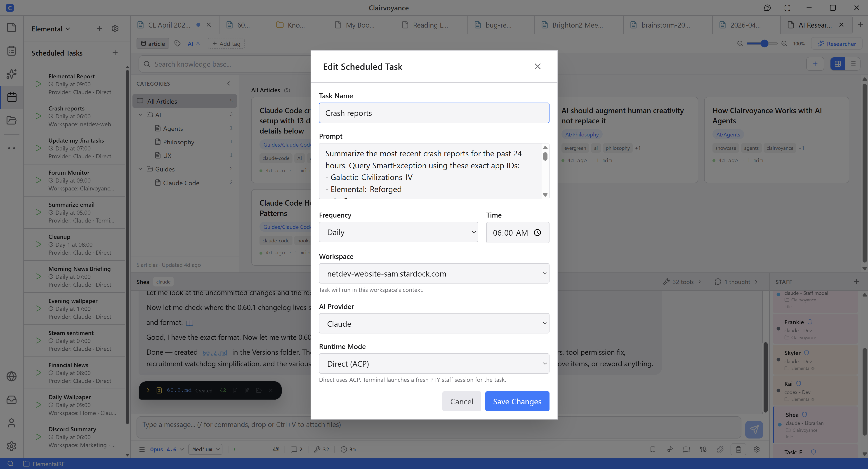Click the inbox tray sidebar icon

coord(12,400)
